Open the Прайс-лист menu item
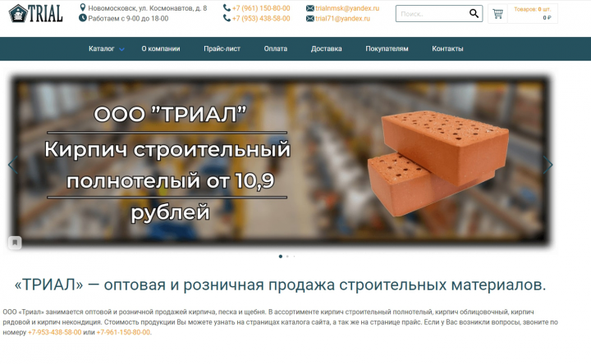This screenshot has height=364, width=591. [222, 48]
